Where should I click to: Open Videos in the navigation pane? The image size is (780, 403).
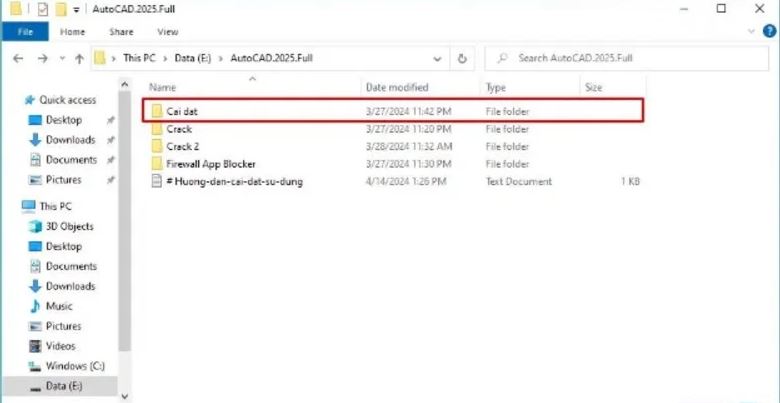click(60, 346)
